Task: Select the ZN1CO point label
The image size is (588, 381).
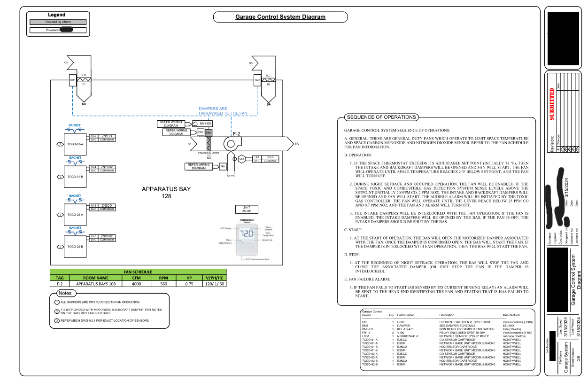Action: point(107,136)
